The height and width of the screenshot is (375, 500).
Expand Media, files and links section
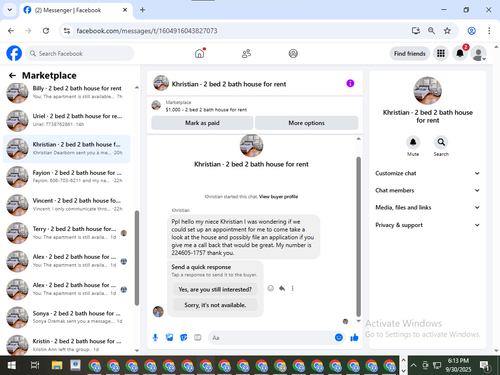pyautogui.click(x=428, y=207)
